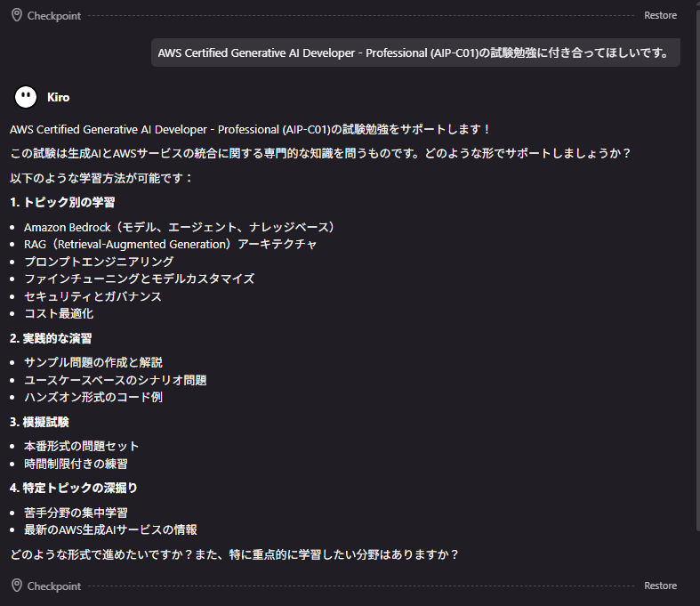Click 'ファインチューニングとモデルカスタマイズ' bullet
This screenshot has width=700, height=606.
pos(140,279)
